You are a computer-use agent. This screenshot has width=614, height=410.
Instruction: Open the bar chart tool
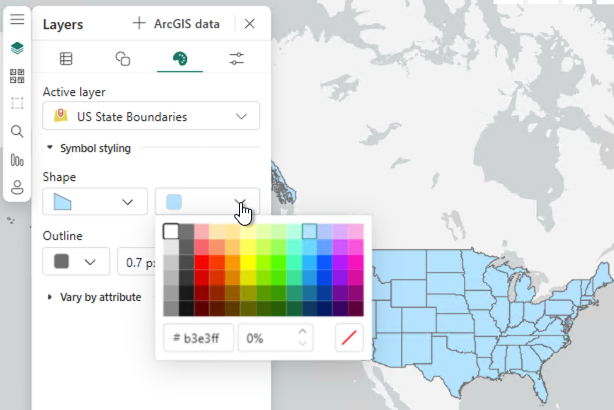coord(17,159)
